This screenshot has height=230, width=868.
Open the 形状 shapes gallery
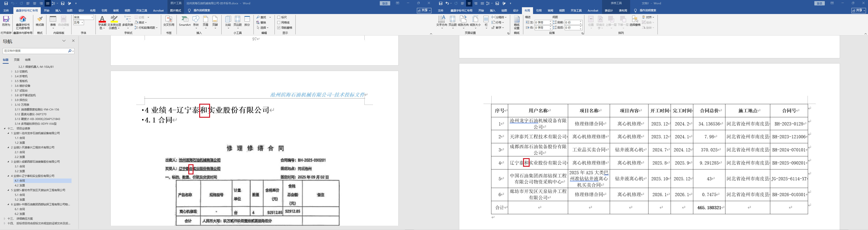[x=196, y=21]
